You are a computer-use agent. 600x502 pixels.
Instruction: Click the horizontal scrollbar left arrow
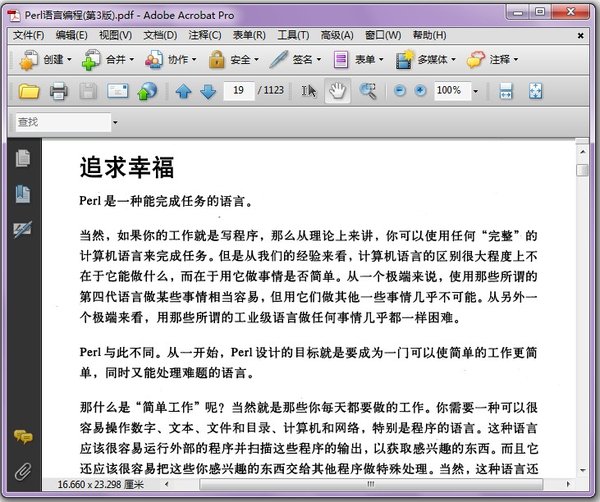(x=167, y=484)
